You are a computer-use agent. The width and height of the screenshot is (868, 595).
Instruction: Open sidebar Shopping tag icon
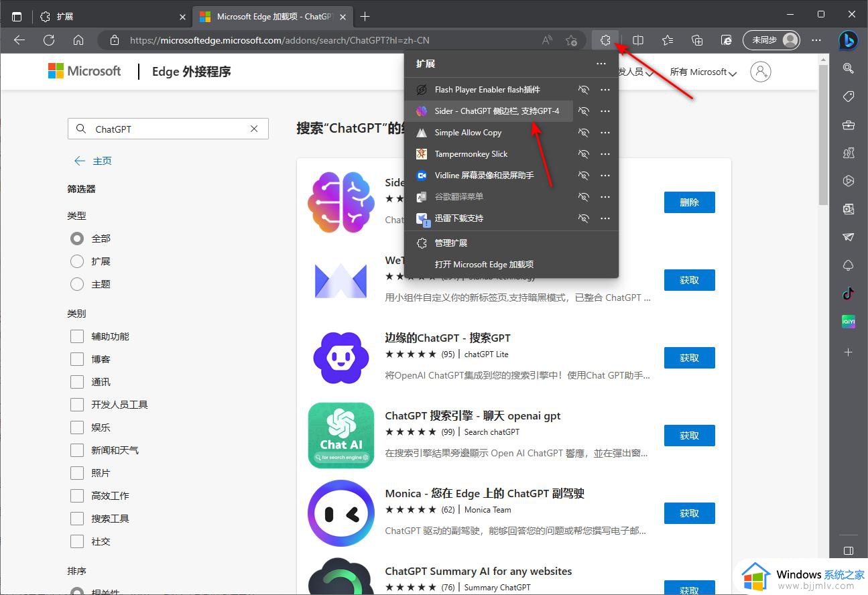[x=849, y=96]
